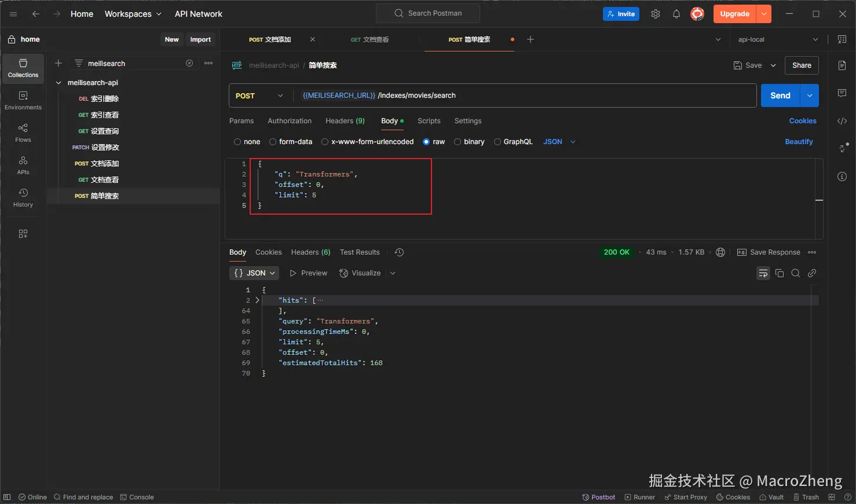
Task: Open the Test Results response tab
Action: point(360,252)
